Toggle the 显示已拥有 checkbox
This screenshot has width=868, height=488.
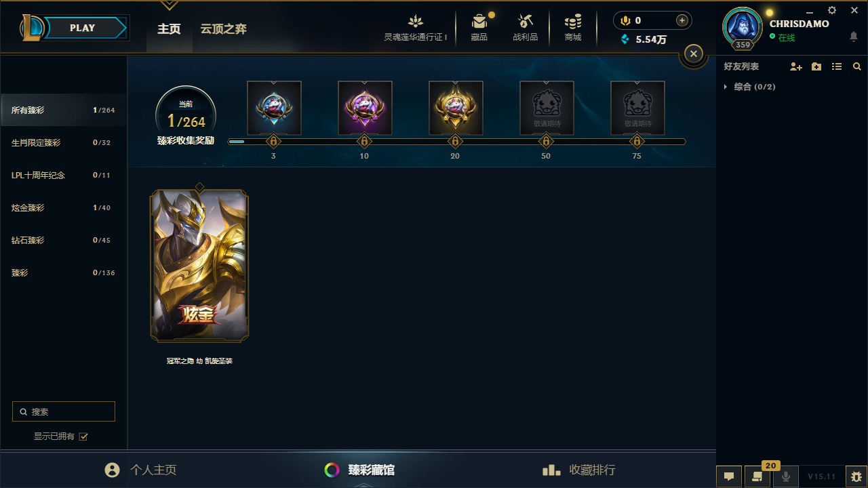pos(83,436)
